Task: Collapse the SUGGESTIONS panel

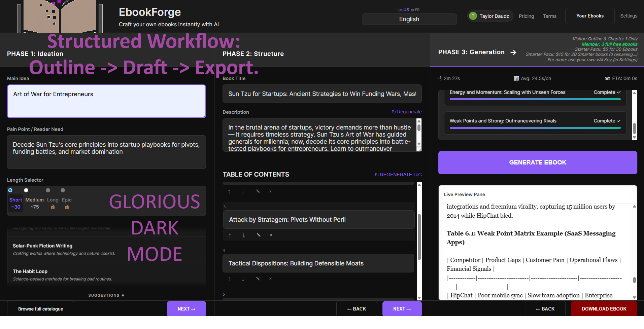Action: 106,295
